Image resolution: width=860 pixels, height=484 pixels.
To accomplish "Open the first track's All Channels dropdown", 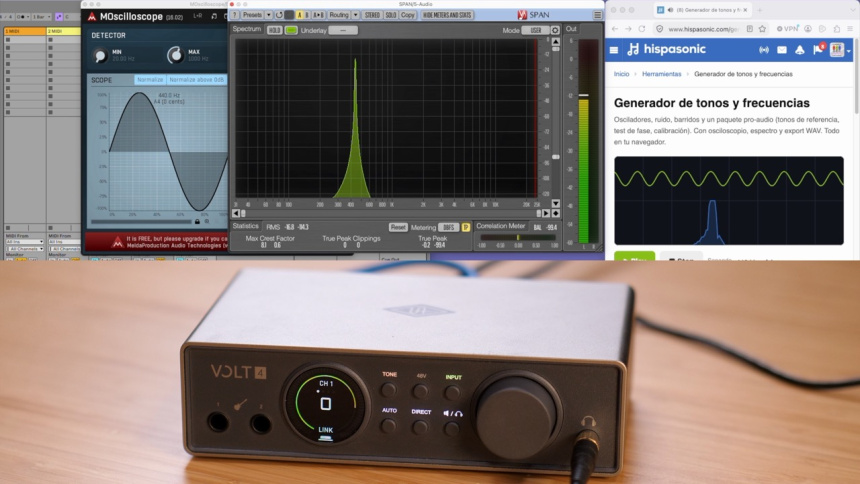I will pos(25,249).
